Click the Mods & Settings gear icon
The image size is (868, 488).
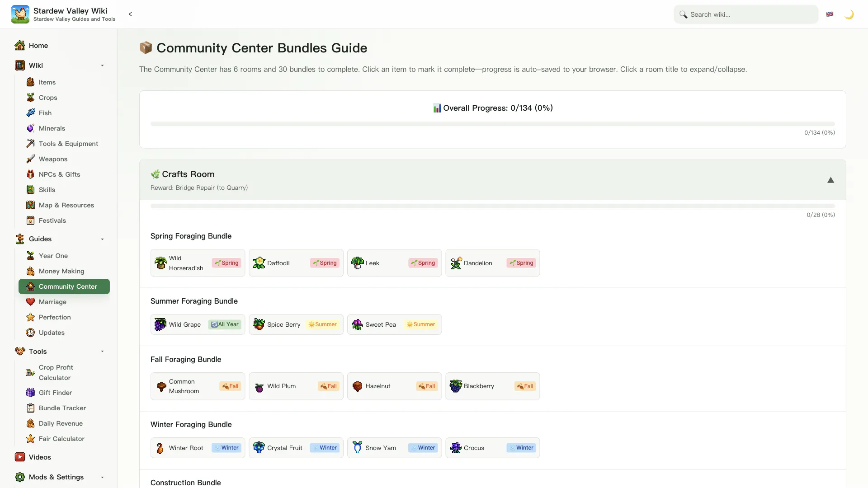20,477
